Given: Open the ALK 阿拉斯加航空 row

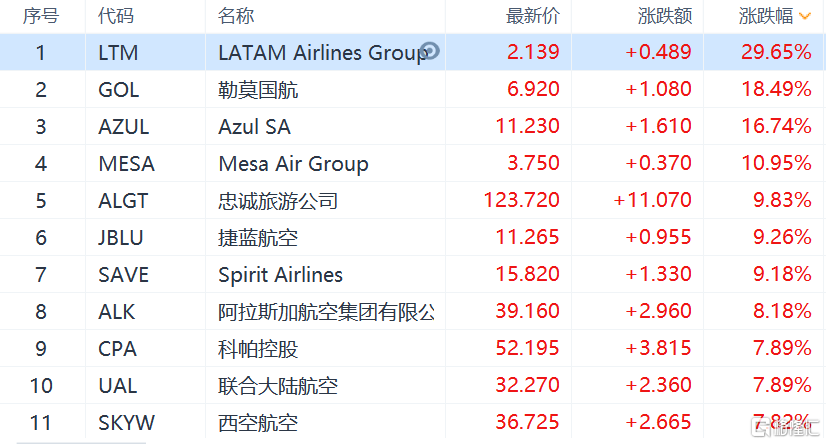Looking at the screenshot, I should [x=413, y=311].
